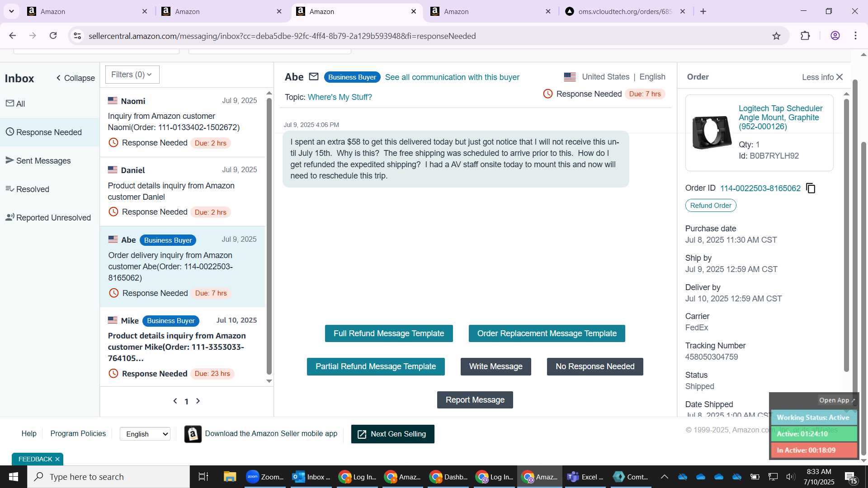Open a new browser tab
Screen dimensions: 868x488
pyautogui.click(x=703, y=11)
